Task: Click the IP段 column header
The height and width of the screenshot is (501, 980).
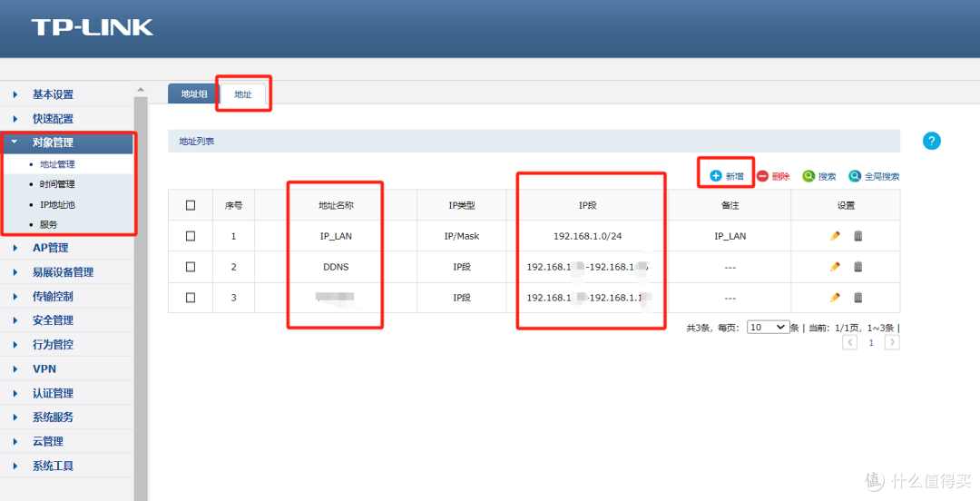Action: [587, 205]
